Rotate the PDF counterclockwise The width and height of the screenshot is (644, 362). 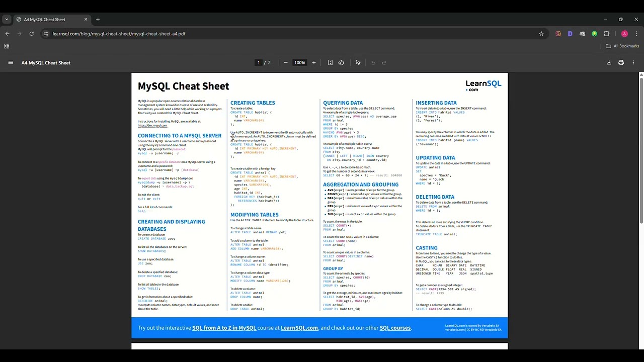(341, 63)
